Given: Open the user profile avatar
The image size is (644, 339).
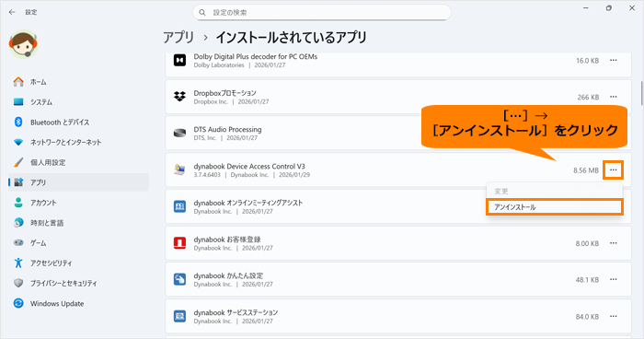Looking at the screenshot, I should (x=23, y=44).
